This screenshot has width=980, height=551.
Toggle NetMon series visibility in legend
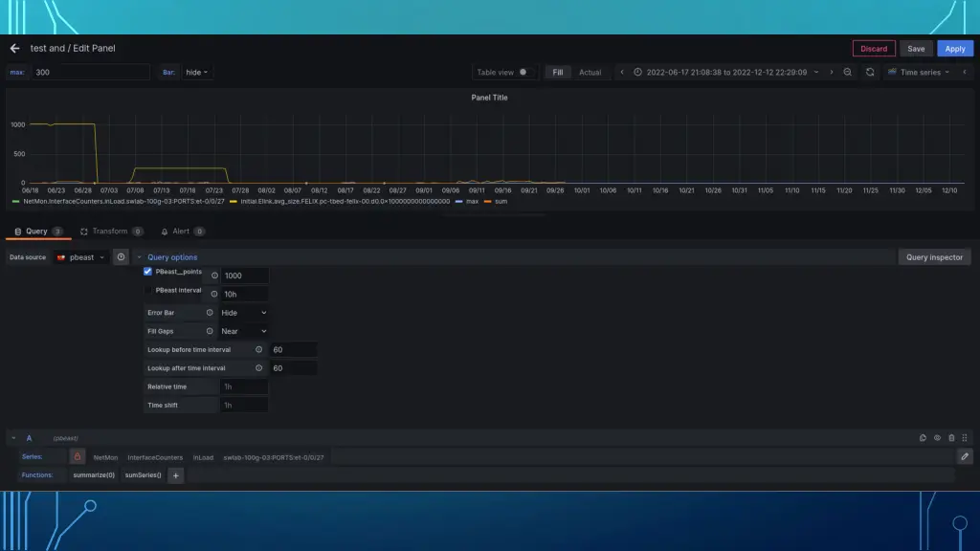(123, 202)
